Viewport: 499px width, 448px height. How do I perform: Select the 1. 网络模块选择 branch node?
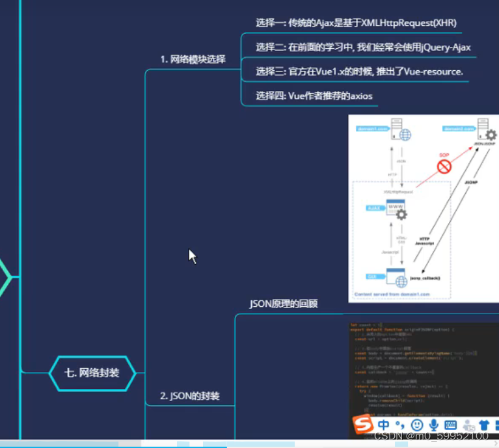193,59
